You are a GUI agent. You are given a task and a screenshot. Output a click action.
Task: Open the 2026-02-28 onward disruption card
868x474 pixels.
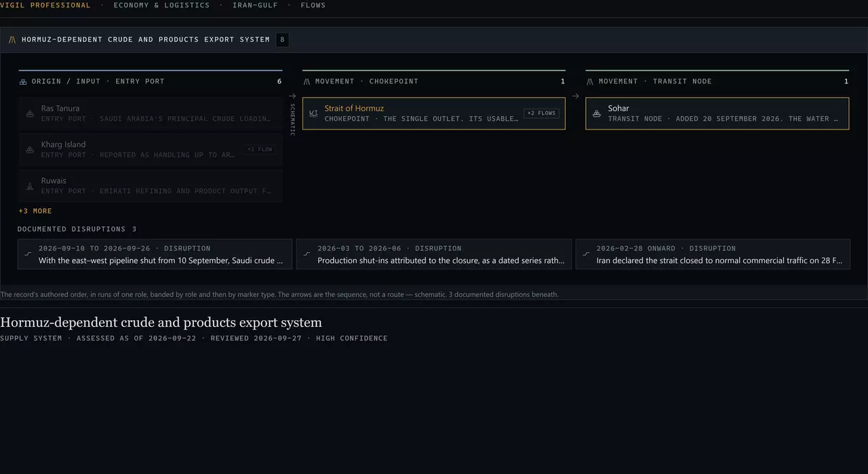(x=713, y=254)
